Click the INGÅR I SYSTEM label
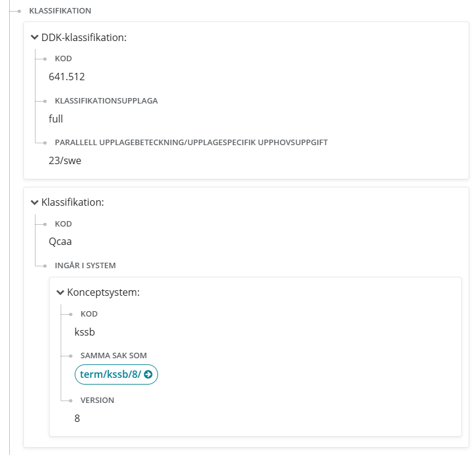The width and height of the screenshot is (476, 455). click(x=85, y=266)
